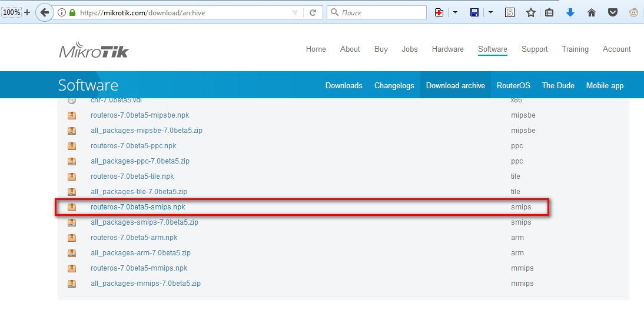Download all_packages-mipsbe-7.0beta5.zip
The width and height of the screenshot is (644, 310).
147,131
